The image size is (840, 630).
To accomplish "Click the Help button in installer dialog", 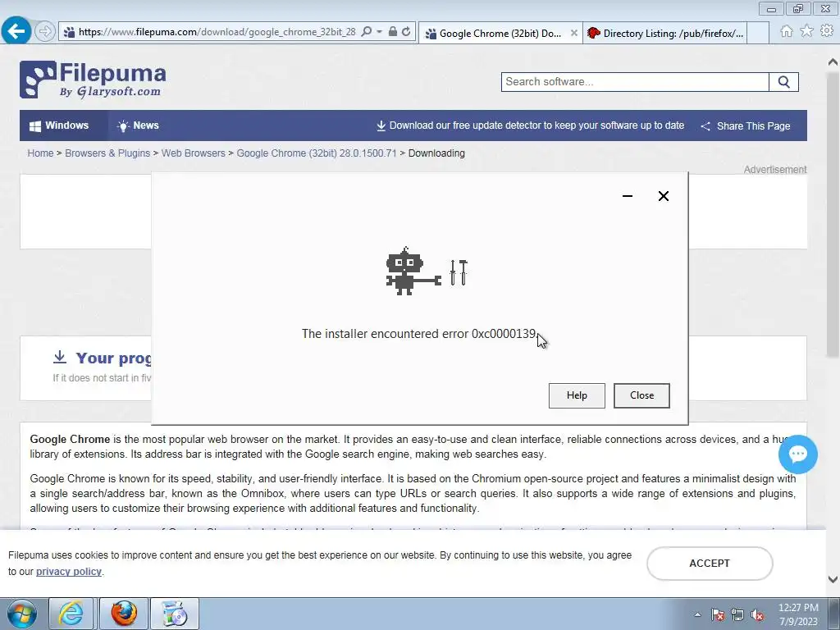I will (x=577, y=395).
